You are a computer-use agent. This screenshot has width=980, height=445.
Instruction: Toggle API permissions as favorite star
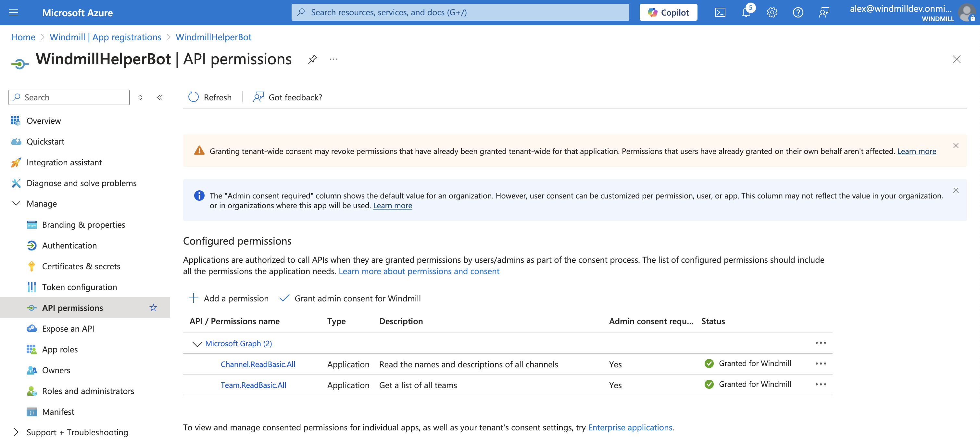[x=153, y=307]
